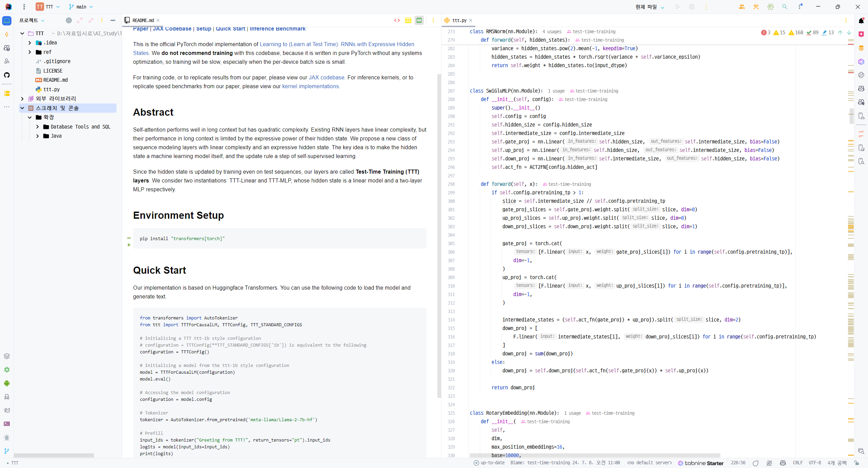This screenshot has height=468, width=868.
Task: Open ttt.py from project tree
Action: coord(52,90)
